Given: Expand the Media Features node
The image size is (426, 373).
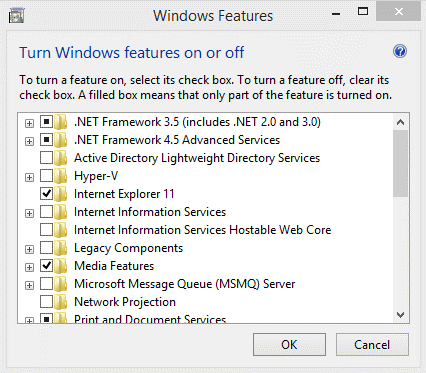Looking at the screenshot, I should tap(29, 268).
